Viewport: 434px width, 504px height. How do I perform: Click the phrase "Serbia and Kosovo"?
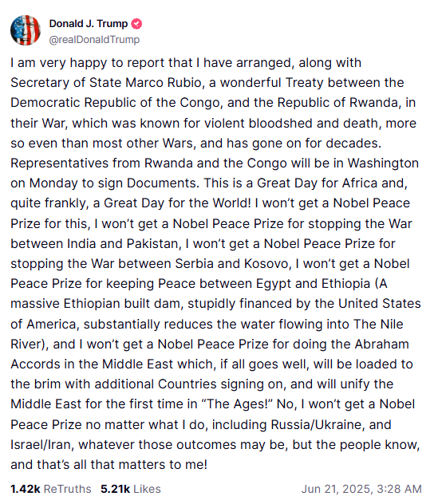[231, 264]
